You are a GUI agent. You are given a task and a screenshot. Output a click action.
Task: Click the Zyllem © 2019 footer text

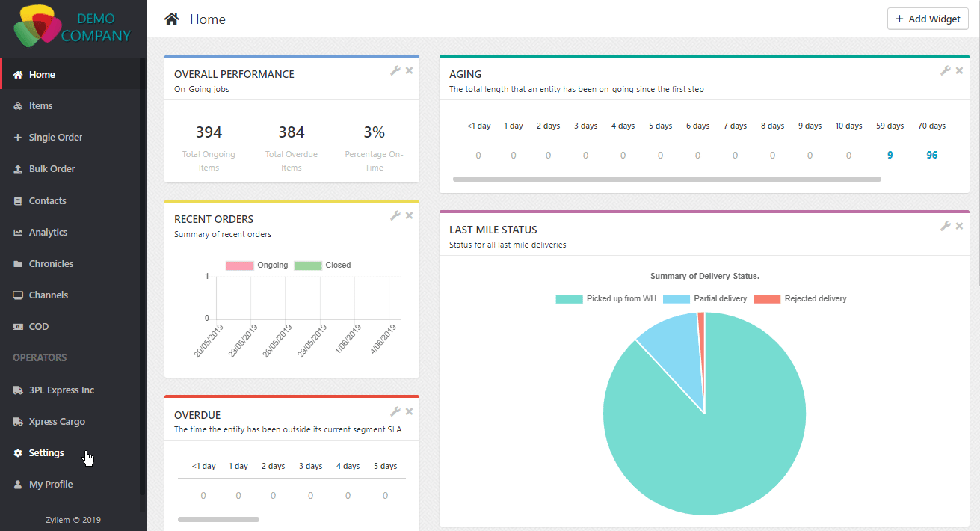pyautogui.click(x=73, y=520)
